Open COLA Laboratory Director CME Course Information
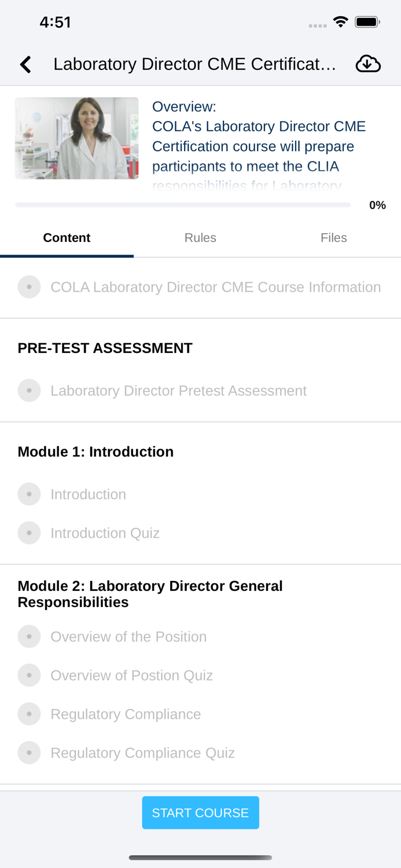The height and width of the screenshot is (868, 401). point(215,287)
